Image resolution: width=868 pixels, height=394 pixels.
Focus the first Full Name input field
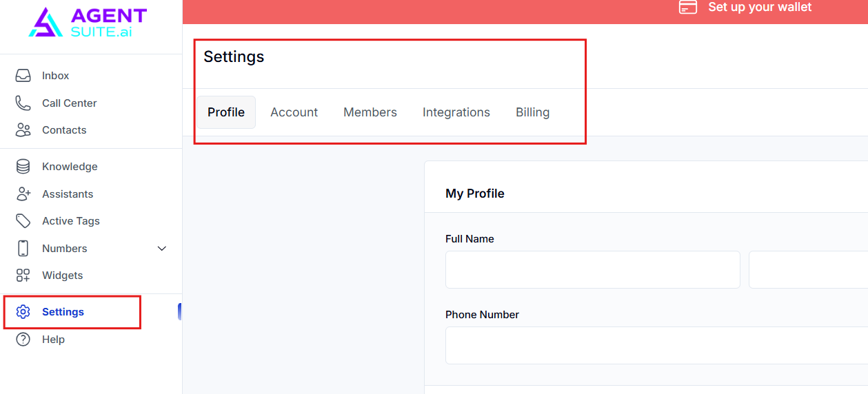coord(592,269)
